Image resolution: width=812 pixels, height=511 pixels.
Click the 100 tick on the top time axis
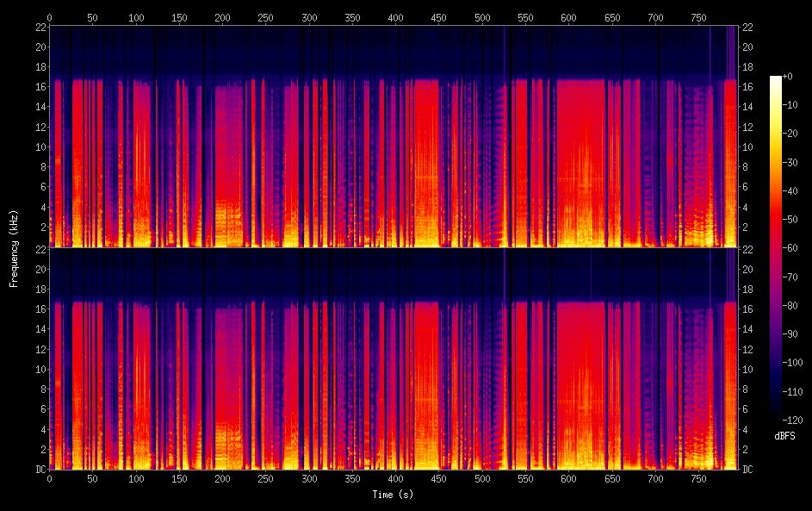(x=136, y=17)
